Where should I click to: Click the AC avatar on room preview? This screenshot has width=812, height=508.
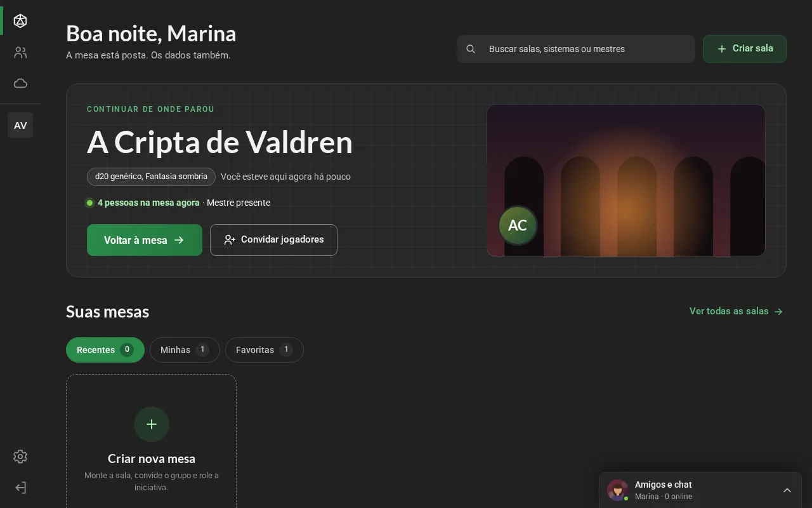[518, 225]
